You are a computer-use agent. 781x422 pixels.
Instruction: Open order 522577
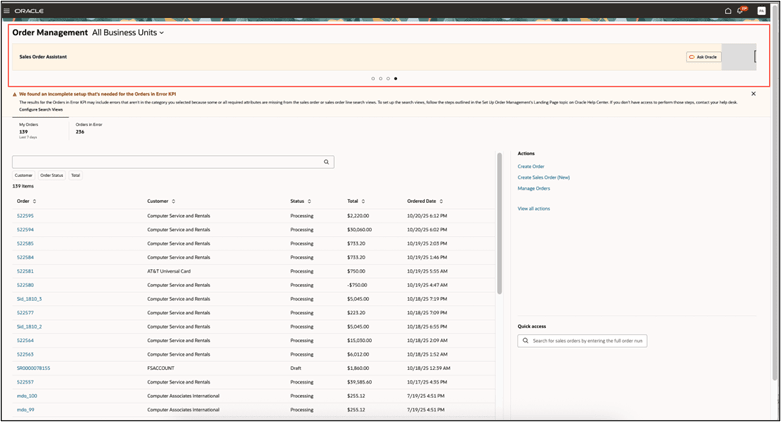click(x=25, y=313)
